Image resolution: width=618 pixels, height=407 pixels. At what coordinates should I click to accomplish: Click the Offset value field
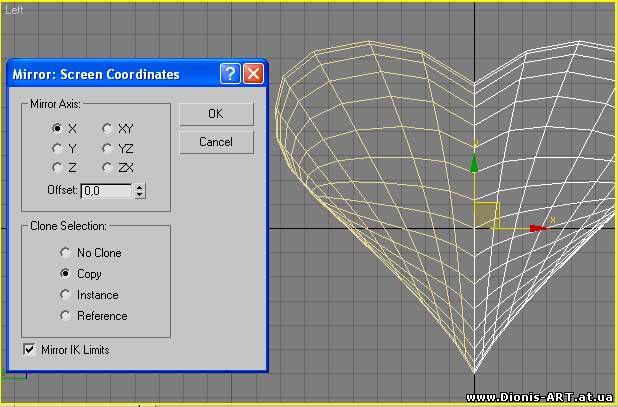pyautogui.click(x=106, y=191)
